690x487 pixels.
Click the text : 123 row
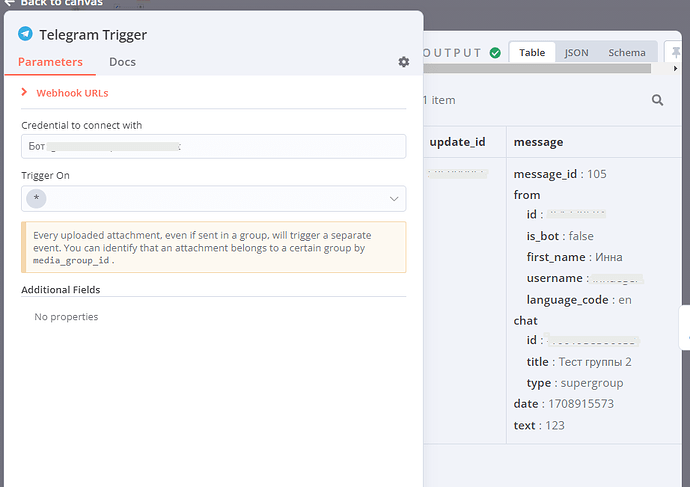(x=539, y=425)
